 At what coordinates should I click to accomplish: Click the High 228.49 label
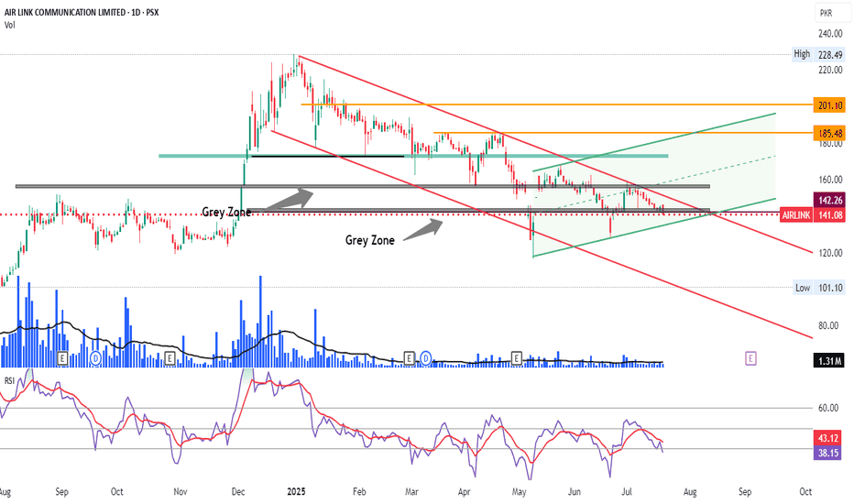(818, 54)
